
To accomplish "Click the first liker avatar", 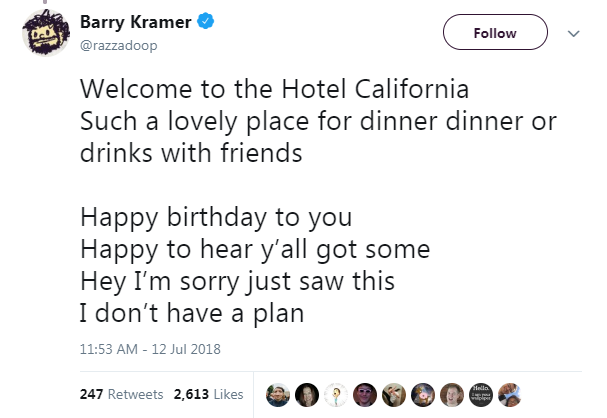I will tap(279, 394).
